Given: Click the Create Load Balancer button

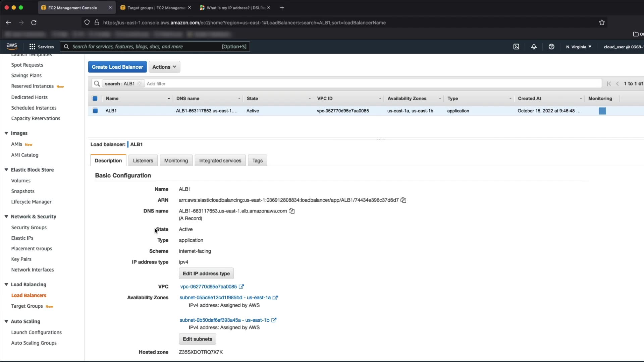Looking at the screenshot, I should [117, 67].
